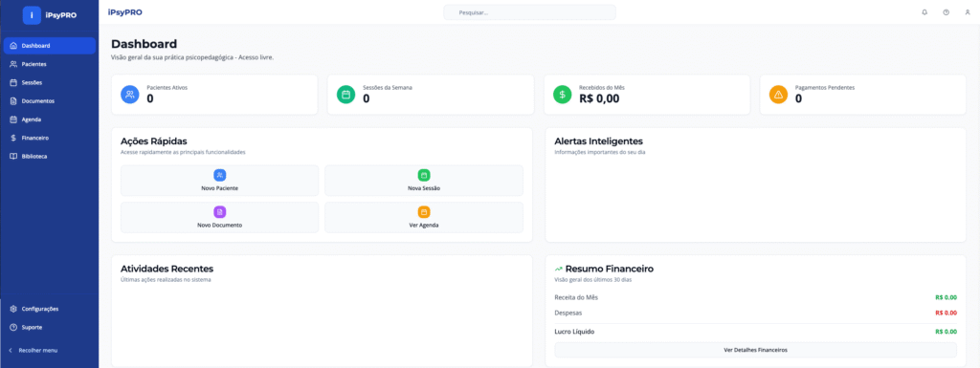Click the Pagamentos Pendentes warning icon
980x368 pixels.
tap(778, 95)
